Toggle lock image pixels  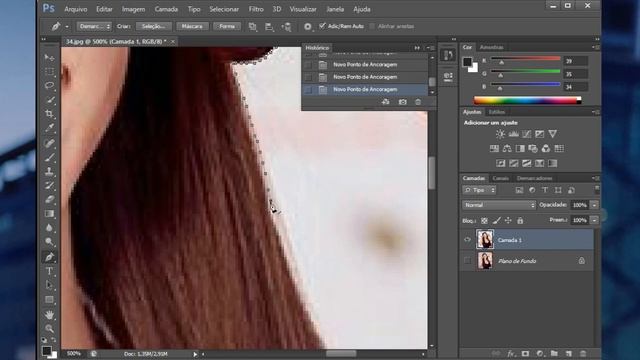click(x=496, y=220)
